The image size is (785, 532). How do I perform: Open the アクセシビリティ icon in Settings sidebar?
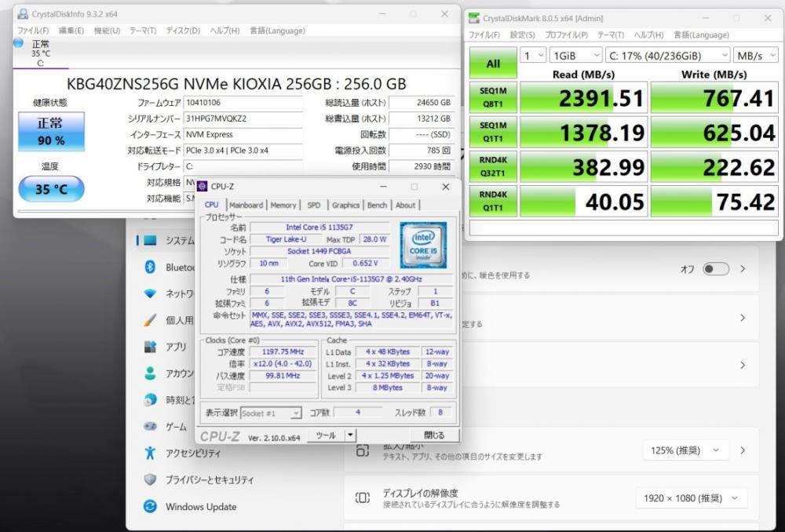[x=150, y=453]
